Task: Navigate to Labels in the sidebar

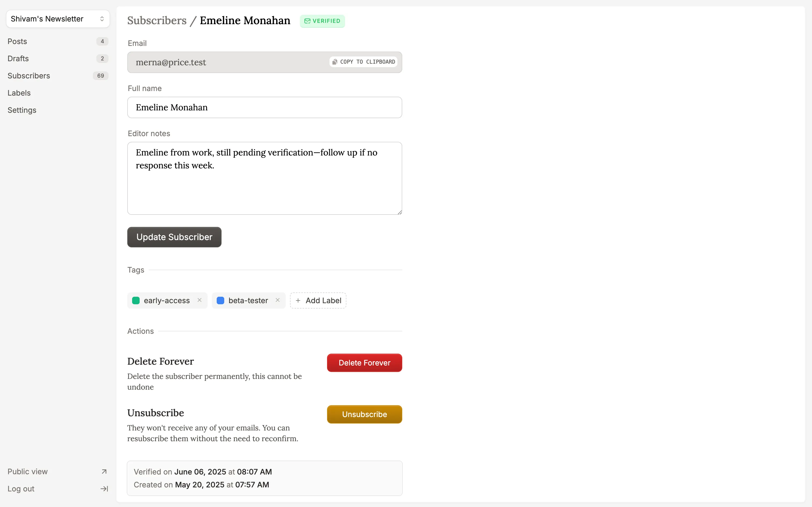Action: [x=19, y=93]
